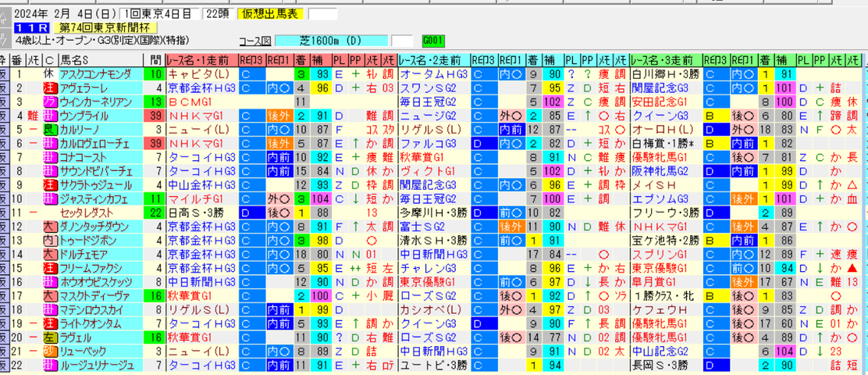Viewport: 868px width, 375px height.
Task: Click the レース名・1走前 column header
Action: tap(201, 60)
